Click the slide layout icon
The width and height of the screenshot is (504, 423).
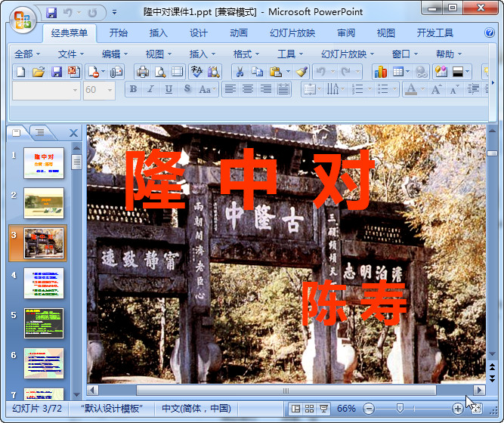[x=177, y=72]
